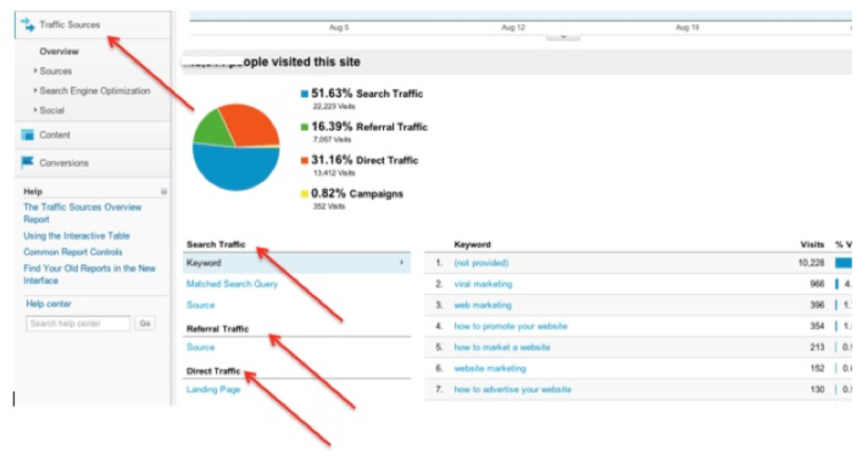
Task: Open the viral marketing keyword
Action: pyautogui.click(x=482, y=284)
